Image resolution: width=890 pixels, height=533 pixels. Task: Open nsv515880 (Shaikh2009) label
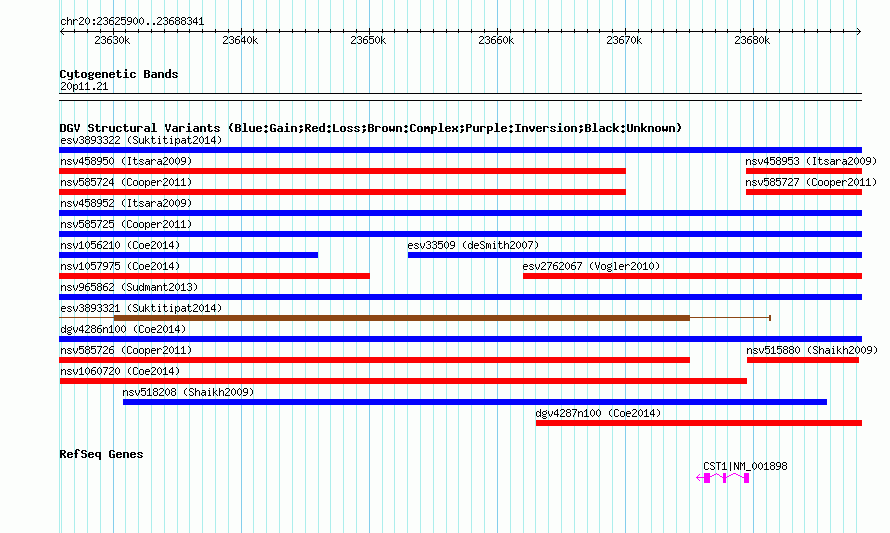[x=812, y=350]
